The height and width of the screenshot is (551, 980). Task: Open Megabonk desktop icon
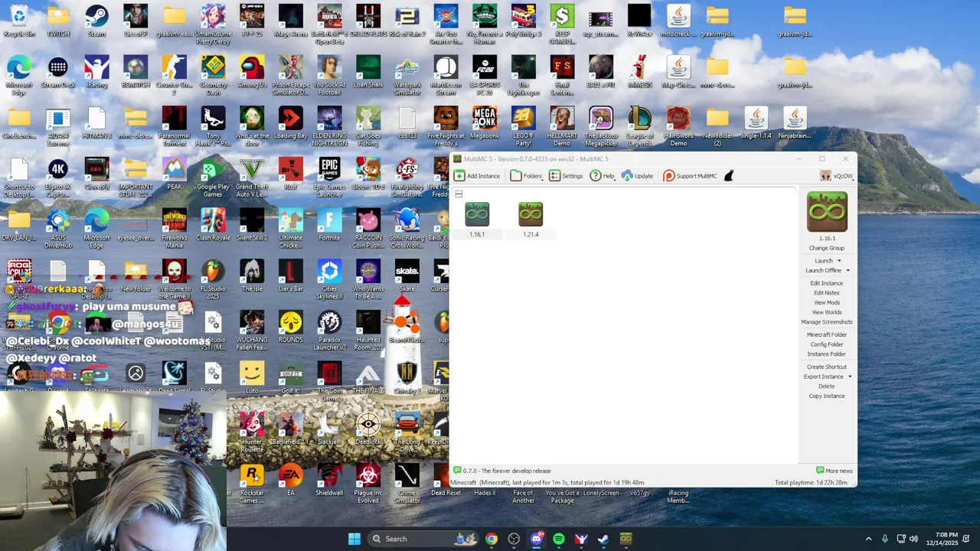click(x=485, y=122)
